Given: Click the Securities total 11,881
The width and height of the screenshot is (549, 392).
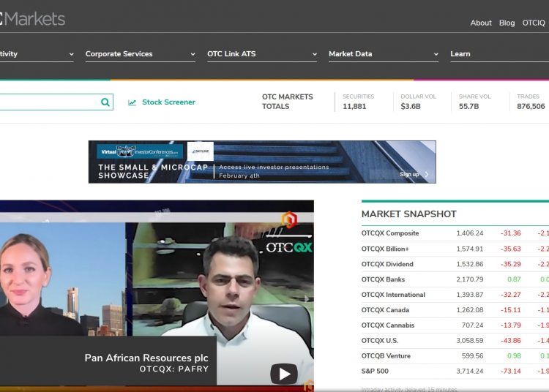Looking at the screenshot, I should coord(354,106).
